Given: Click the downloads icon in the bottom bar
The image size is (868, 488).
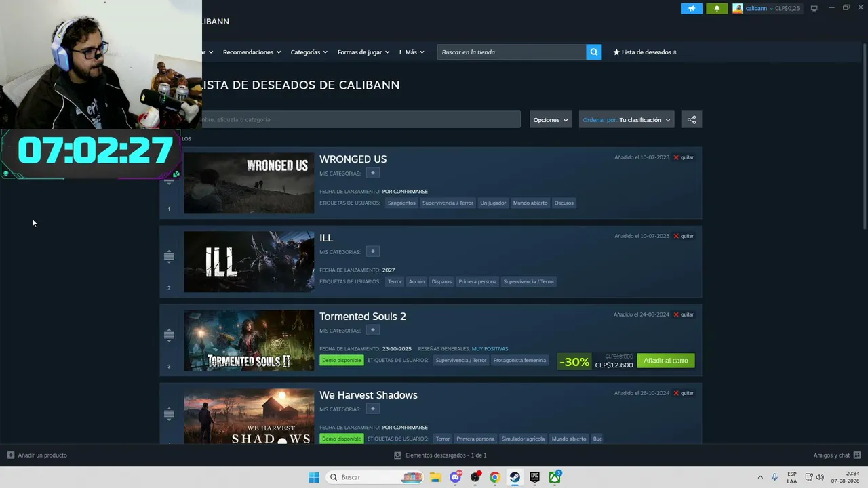Looking at the screenshot, I should pyautogui.click(x=397, y=455).
